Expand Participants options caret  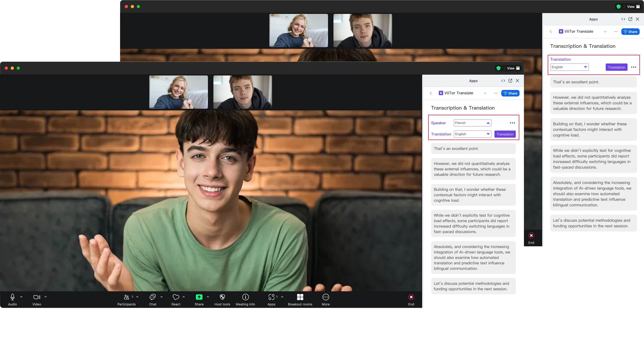[137, 297]
